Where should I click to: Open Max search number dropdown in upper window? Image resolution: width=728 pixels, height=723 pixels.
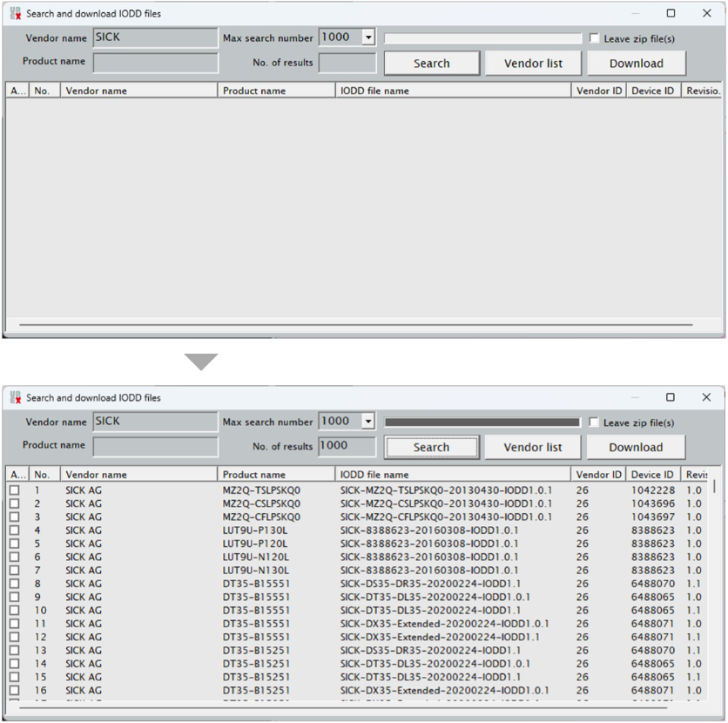click(368, 37)
